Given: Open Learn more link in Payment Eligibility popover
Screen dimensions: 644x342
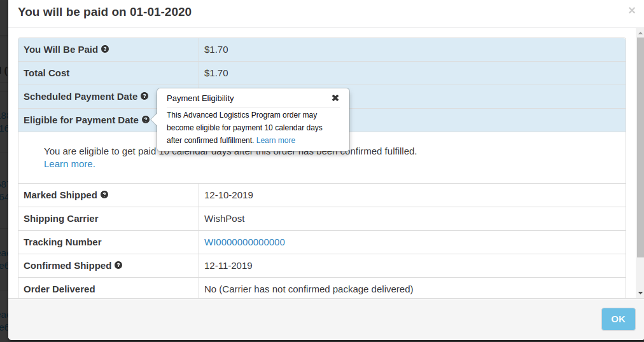Looking at the screenshot, I should [276, 140].
